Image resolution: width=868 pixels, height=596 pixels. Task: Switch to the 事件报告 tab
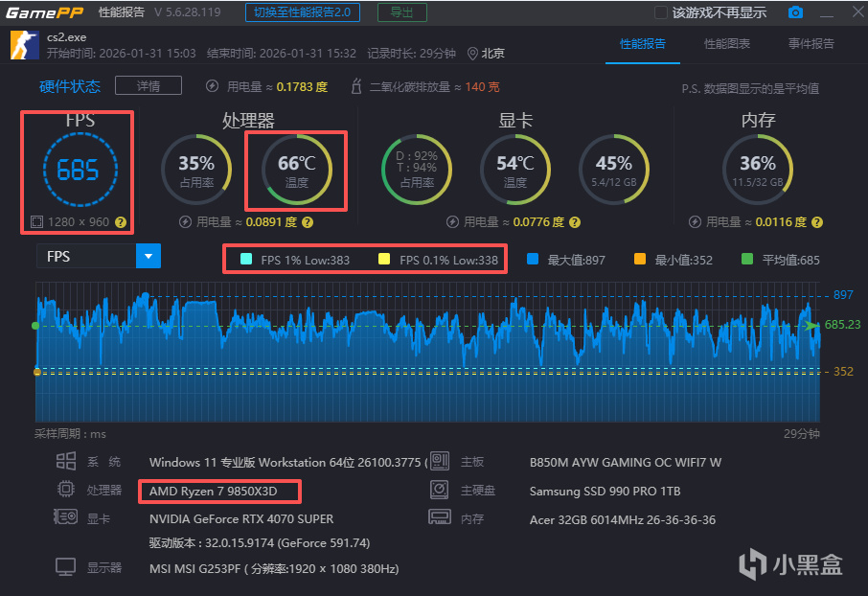811,44
